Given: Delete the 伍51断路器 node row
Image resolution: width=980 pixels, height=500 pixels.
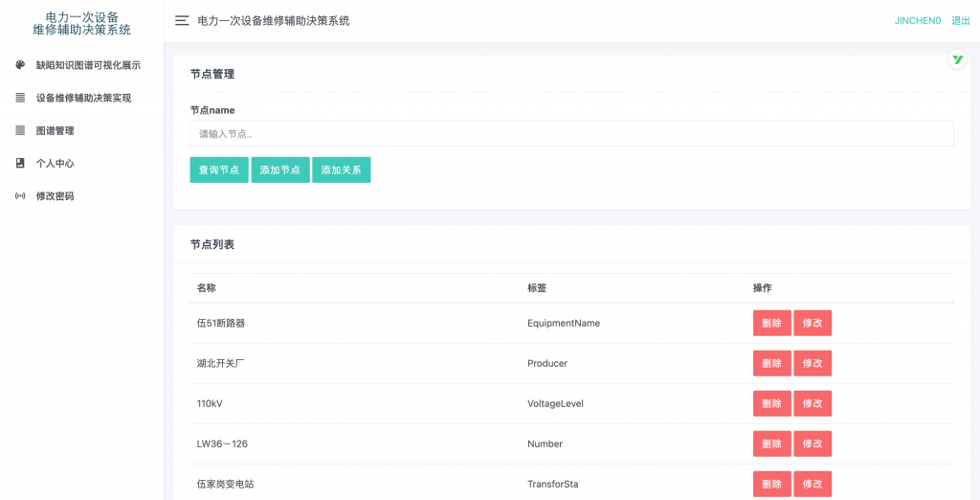Looking at the screenshot, I should pyautogui.click(x=771, y=323).
